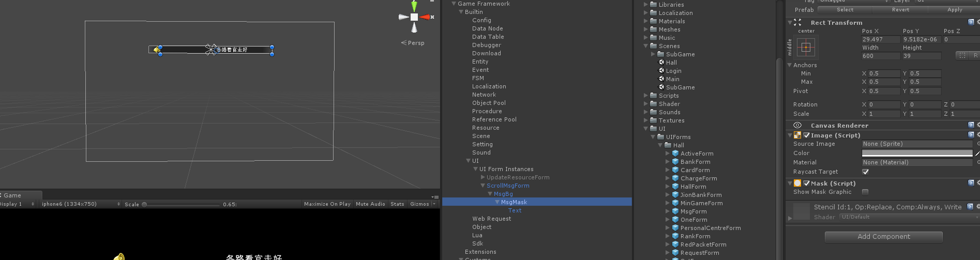Viewport: 980px width, 260px height.
Task: Expand the UpdateResourceForm node
Action: (483, 177)
